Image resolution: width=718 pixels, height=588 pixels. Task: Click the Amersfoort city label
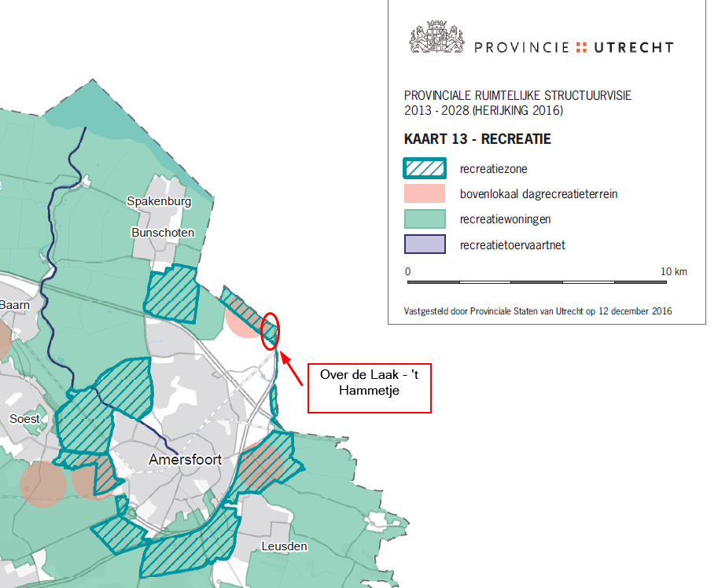click(186, 460)
